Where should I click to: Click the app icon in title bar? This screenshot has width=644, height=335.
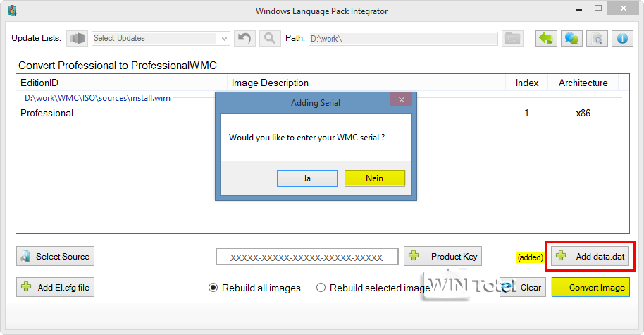point(12,11)
